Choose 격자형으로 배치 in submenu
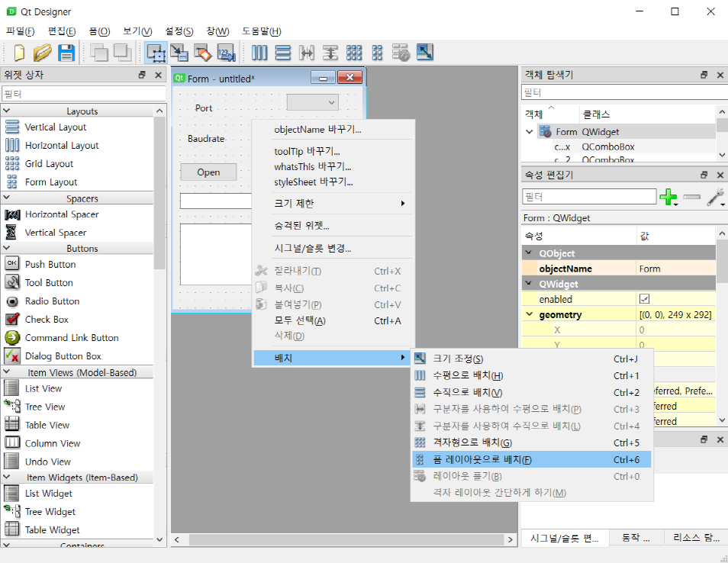The image size is (728, 563). (x=532, y=442)
